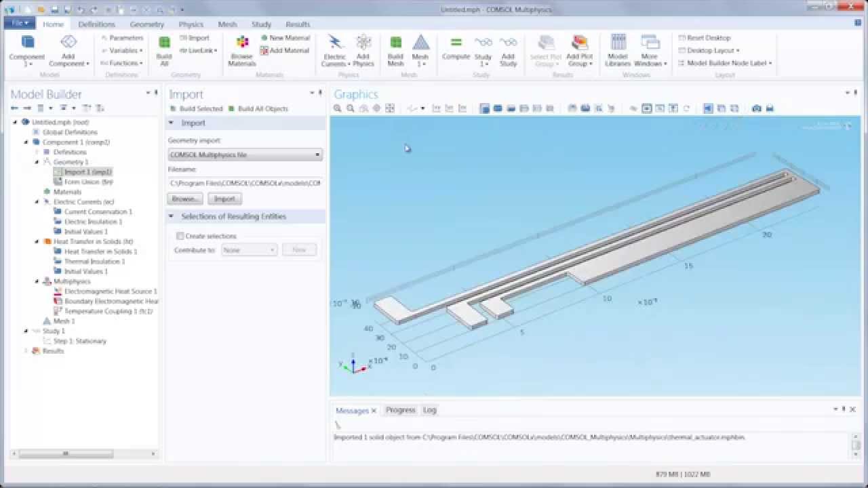Enable the Create selections checkbox

tap(180, 236)
